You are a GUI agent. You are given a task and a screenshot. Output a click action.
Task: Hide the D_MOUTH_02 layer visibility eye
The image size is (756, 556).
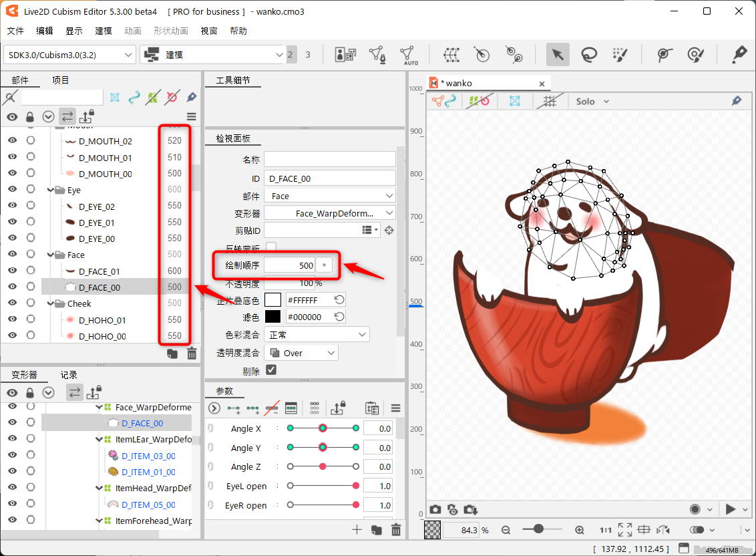(x=12, y=141)
